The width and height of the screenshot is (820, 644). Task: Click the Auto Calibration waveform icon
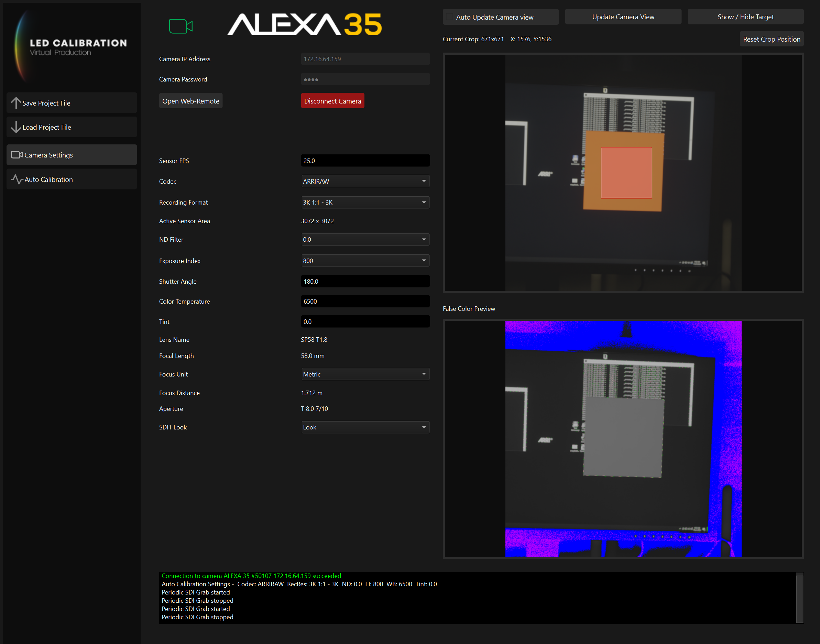pyautogui.click(x=17, y=179)
